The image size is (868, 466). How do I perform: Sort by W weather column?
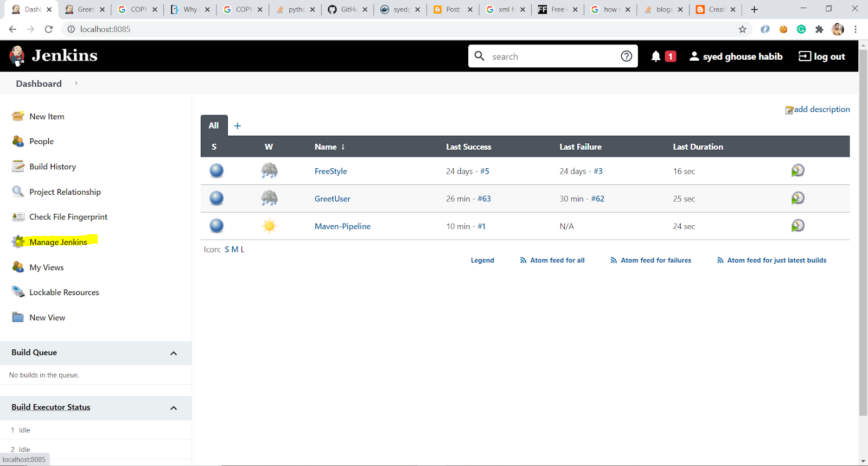point(269,146)
